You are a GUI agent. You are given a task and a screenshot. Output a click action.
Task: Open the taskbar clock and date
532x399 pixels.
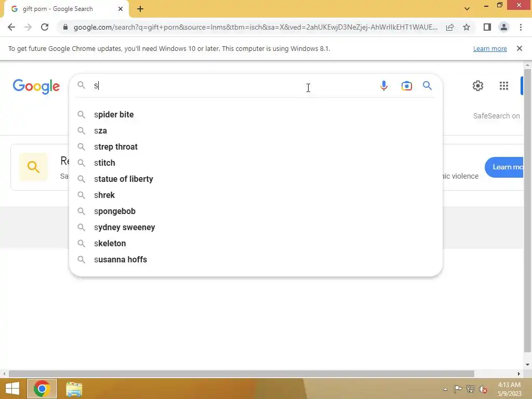(x=509, y=389)
